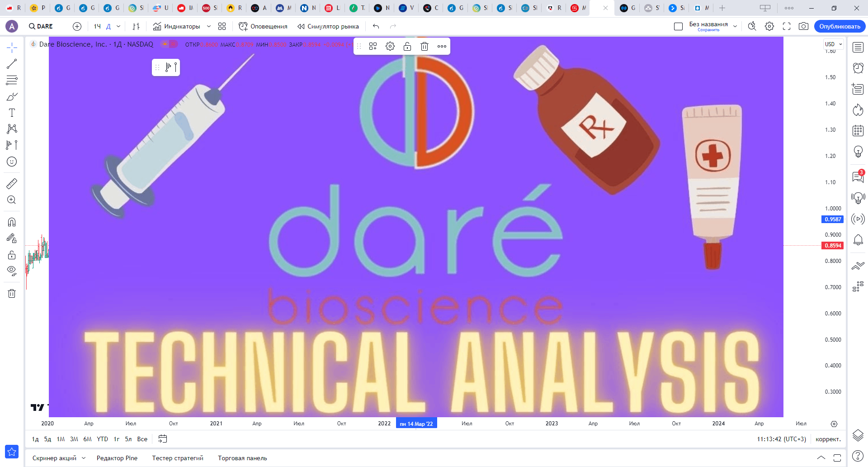This screenshot has height=467, width=868.
Task: Open the alerts clock panel
Action: [x=858, y=68]
